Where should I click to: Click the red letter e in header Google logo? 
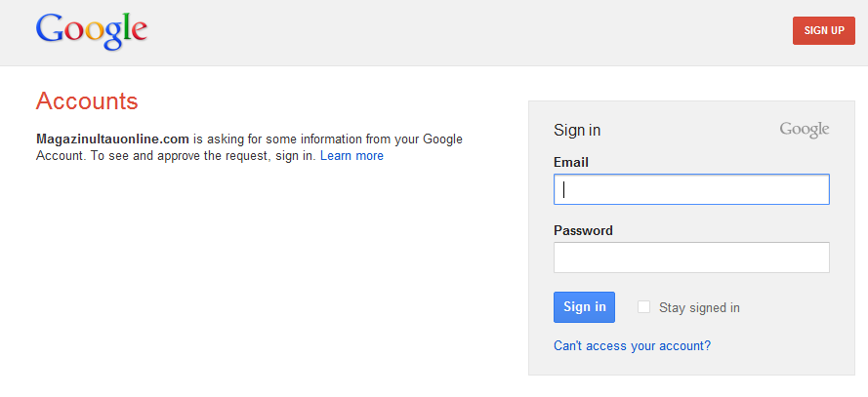tap(139, 32)
